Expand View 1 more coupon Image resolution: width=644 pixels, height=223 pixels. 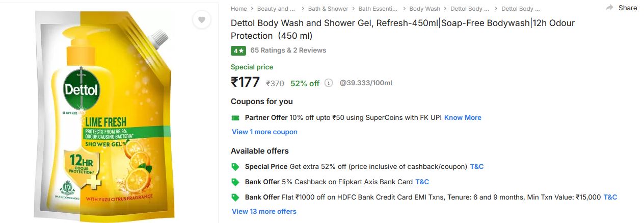pos(264,132)
